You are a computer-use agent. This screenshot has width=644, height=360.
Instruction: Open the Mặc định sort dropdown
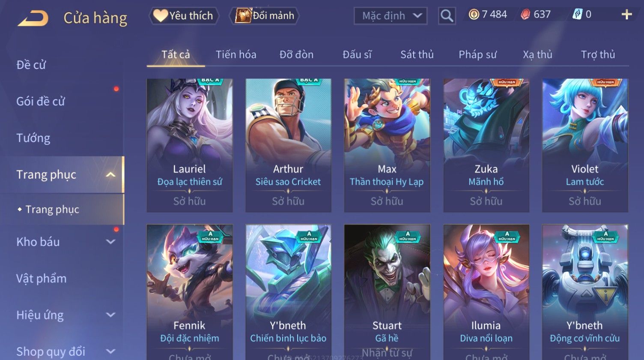pyautogui.click(x=391, y=16)
